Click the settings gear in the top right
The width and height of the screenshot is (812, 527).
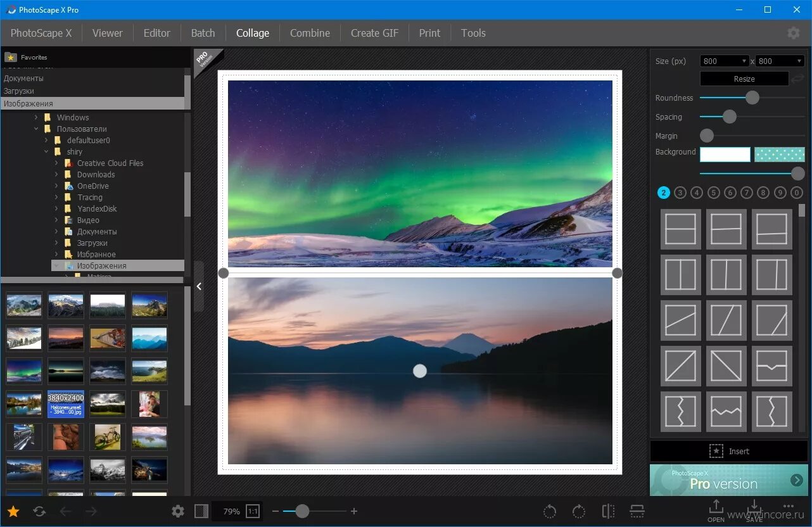(x=794, y=32)
